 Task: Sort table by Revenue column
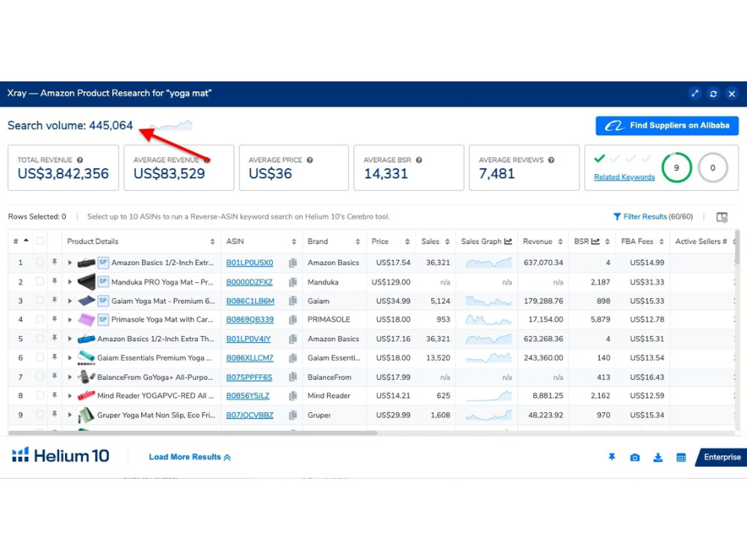point(561,242)
